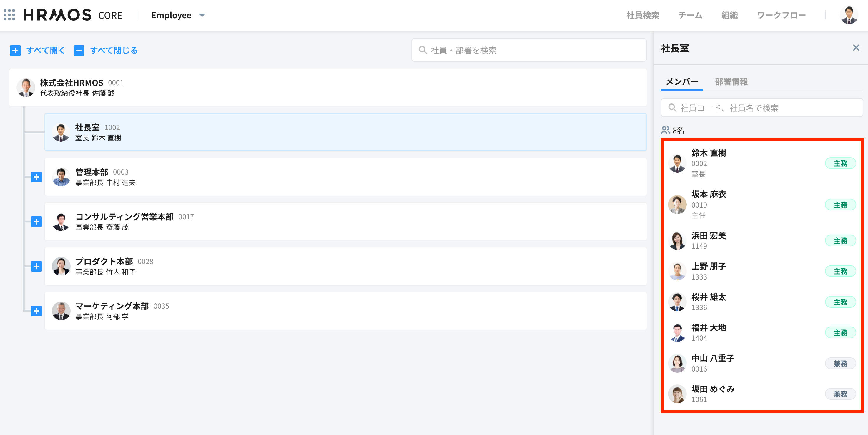Close the 社長室 side panel
This screenshot has width=868, height=435.
pos(856,48)
